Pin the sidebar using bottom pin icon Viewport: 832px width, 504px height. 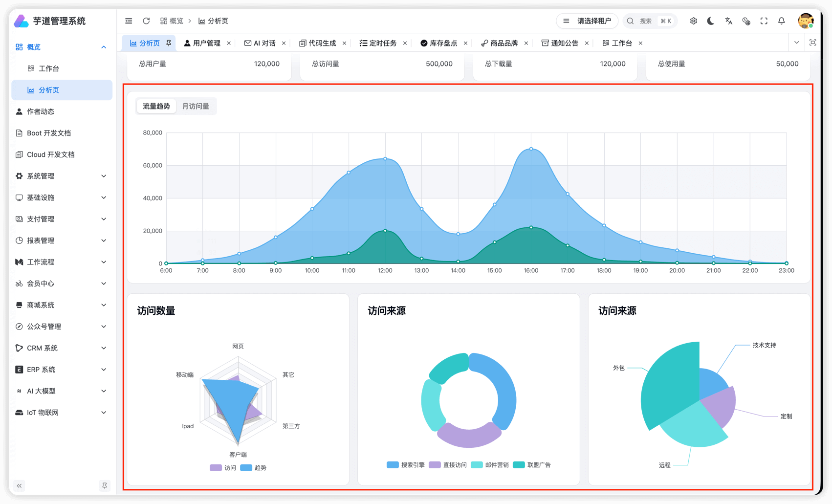(x=104, y=485)
